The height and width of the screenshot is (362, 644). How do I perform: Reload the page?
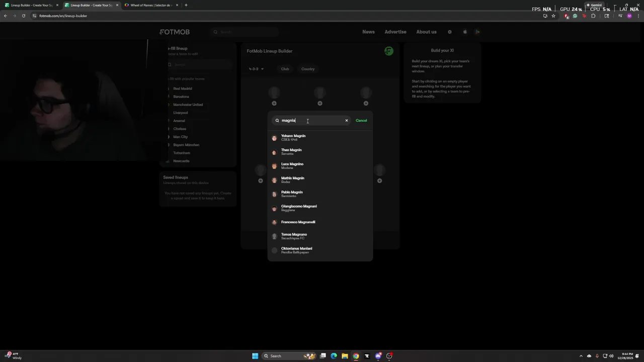[x=23, y=16]
